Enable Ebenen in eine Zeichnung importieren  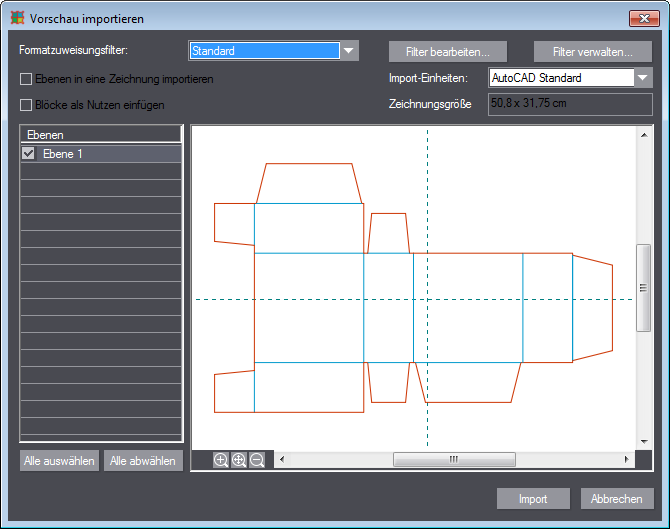click(x=26, y=79)
